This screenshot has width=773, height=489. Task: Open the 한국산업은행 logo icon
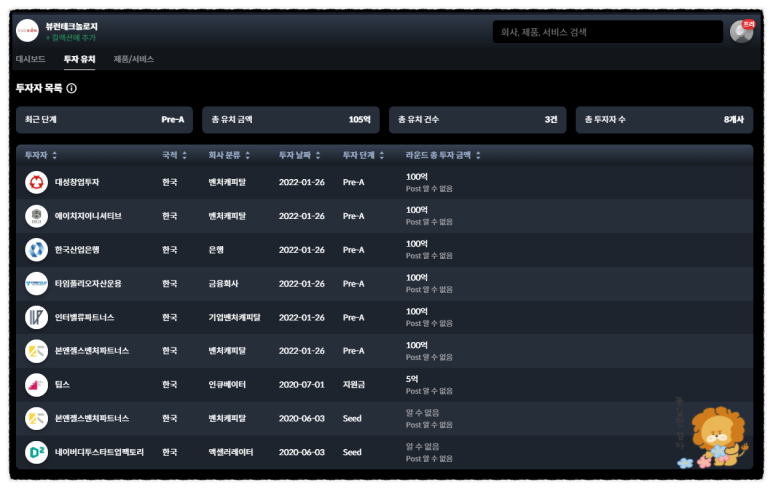point(36,250)
